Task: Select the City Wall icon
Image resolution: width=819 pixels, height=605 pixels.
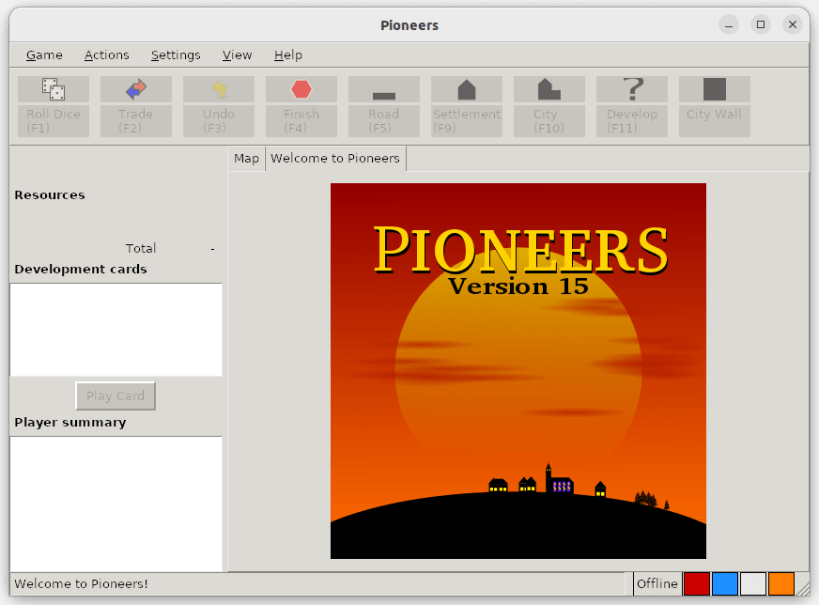Action: [715, 89]
